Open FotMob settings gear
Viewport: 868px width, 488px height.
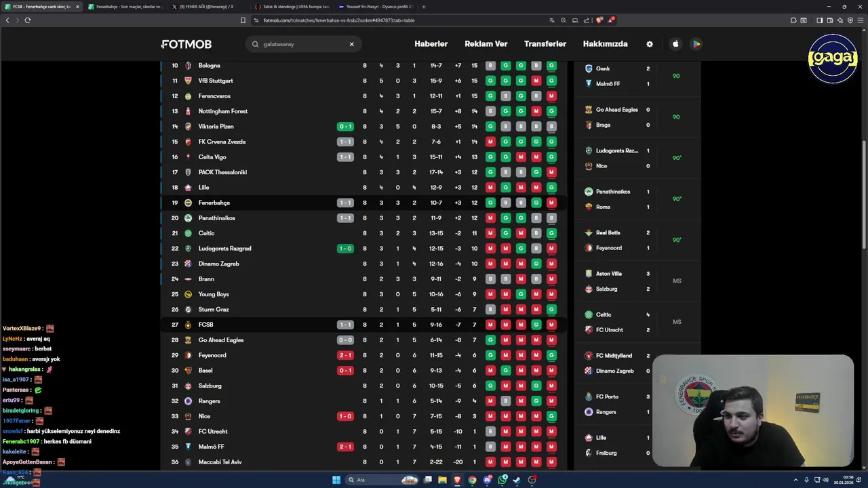pyautogui.click(x=650, y=44)
